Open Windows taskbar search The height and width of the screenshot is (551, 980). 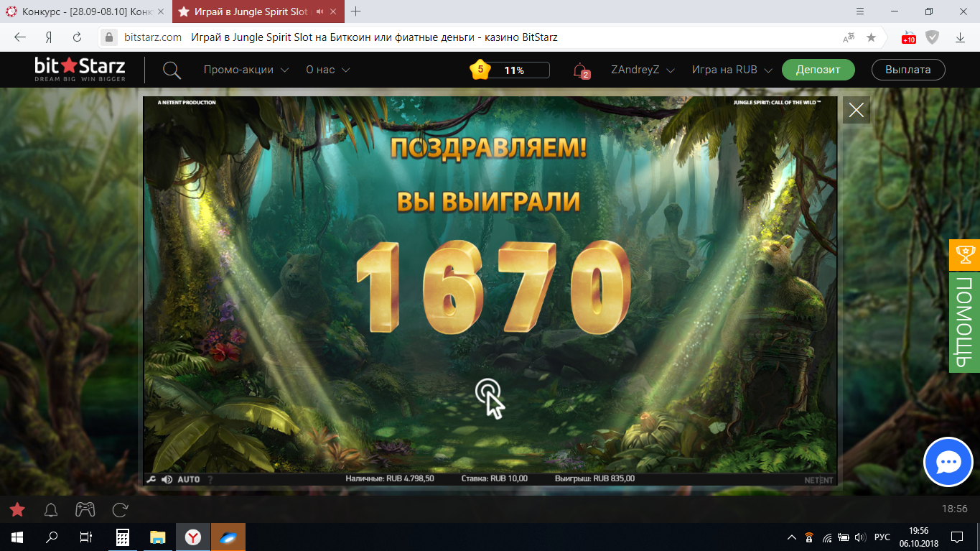(52, 537)
